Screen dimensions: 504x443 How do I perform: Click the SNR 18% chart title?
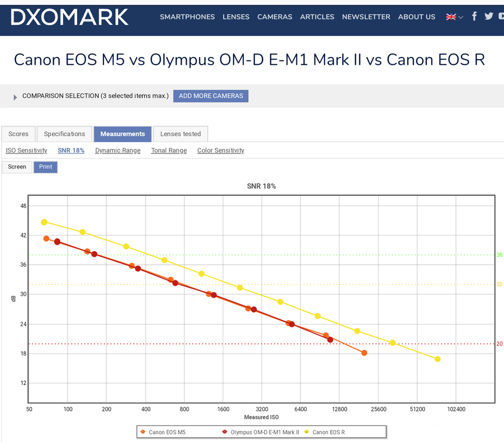pos(261,186)
